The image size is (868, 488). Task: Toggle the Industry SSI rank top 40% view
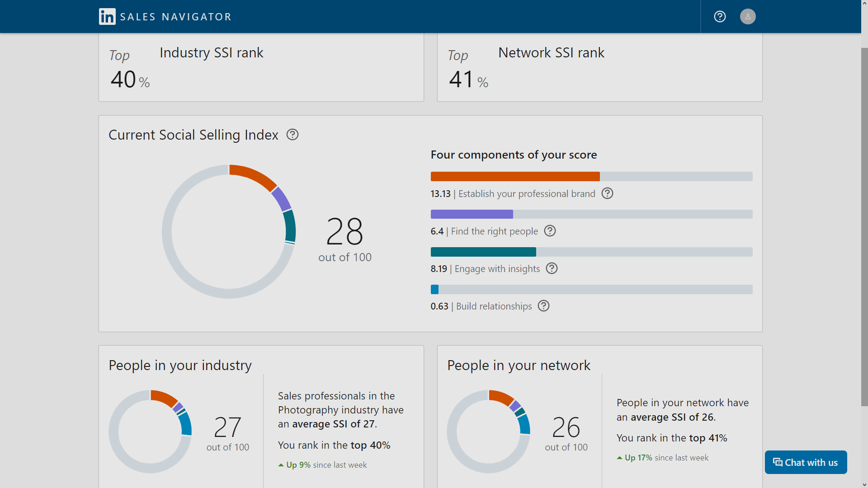[260, 68]
